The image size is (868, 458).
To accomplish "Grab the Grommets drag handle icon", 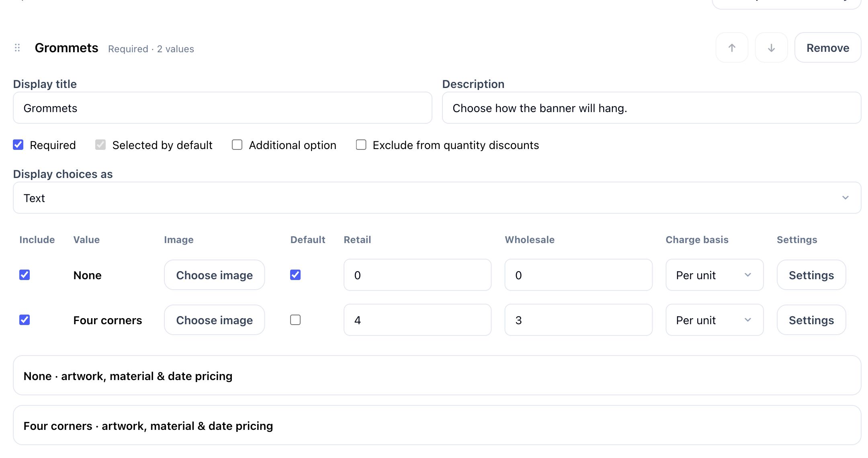I will pos(17,48).
